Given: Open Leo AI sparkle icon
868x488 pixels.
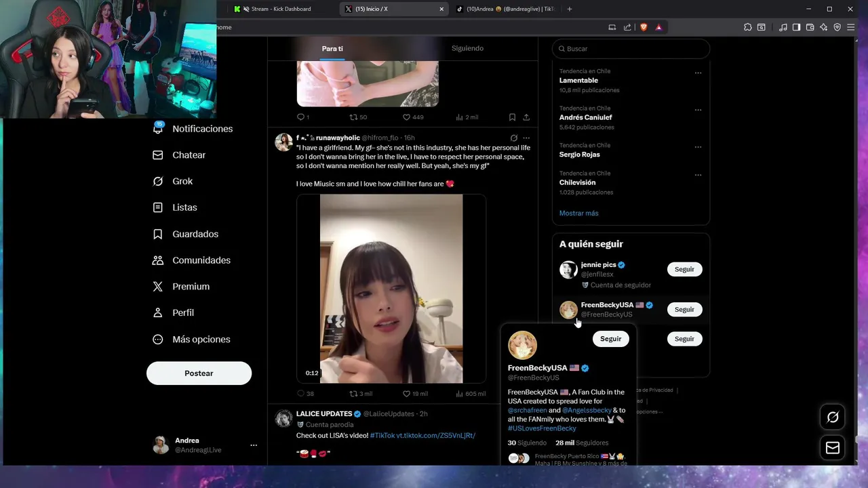Looking at the screenshot, I should [823, 27].
